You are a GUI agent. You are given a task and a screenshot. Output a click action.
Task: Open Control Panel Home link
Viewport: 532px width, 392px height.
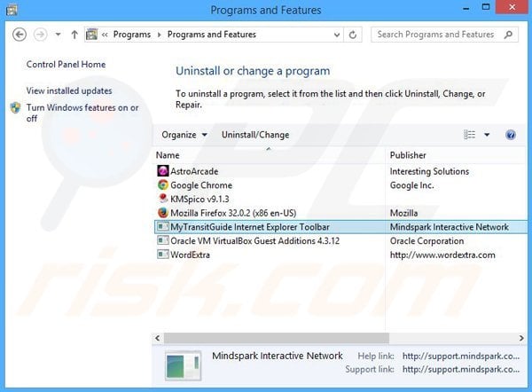[66, 65]
